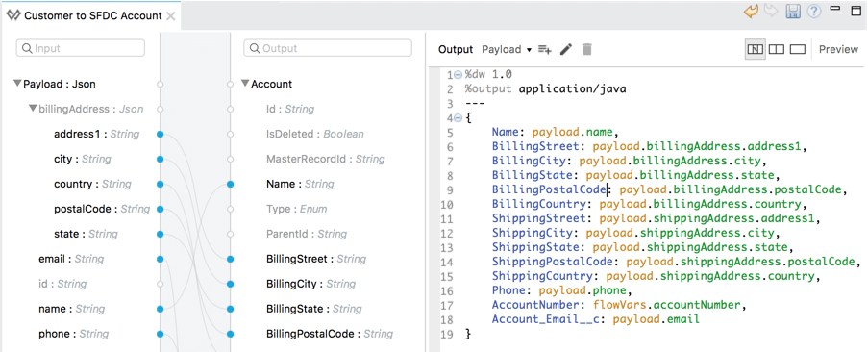
Task: Click the BillingState code line 8
Action: [635, 175]
